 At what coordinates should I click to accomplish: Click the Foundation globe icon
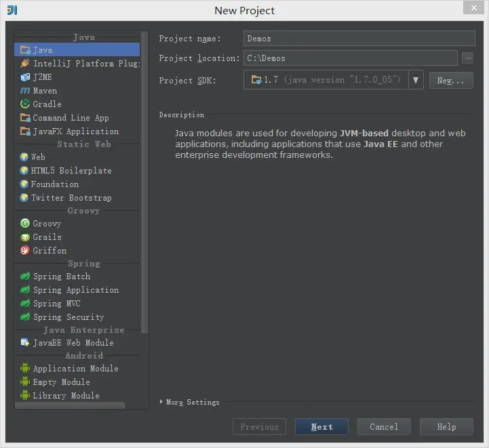point(24,184)
